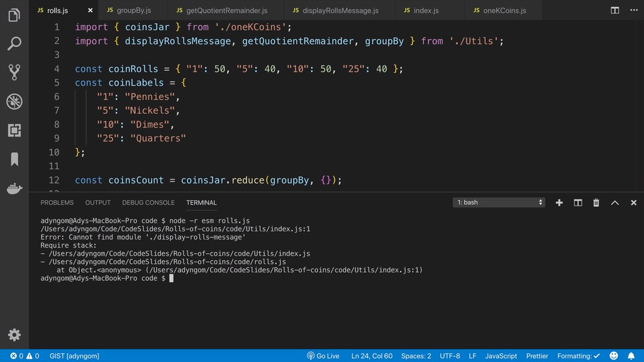This screenshot has width=644, height=362.
Task: Click getQuotientRemainder in import line 2
Action: pyautogui.click(x=297, y=41)
